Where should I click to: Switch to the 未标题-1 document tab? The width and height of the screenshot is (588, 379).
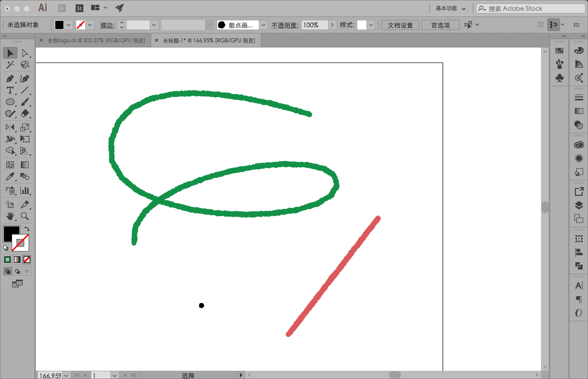pos(207,41)
